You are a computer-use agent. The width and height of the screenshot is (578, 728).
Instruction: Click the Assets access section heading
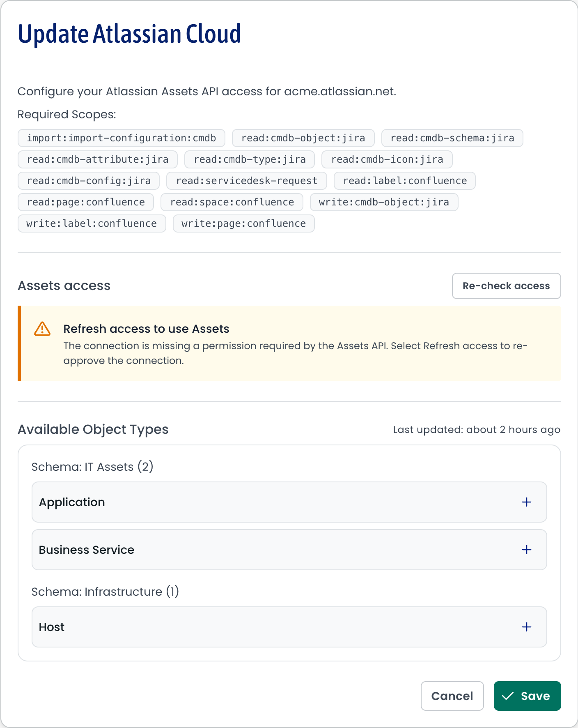tap(64, 286)
